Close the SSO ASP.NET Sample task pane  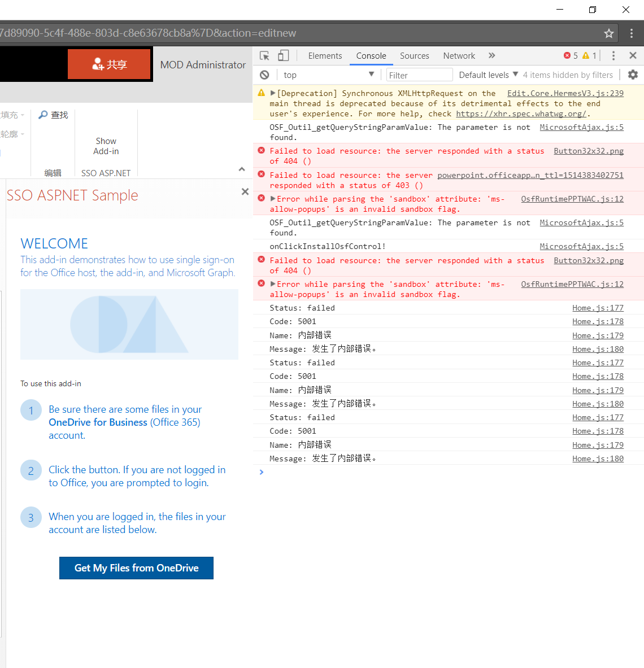(x=245, y=191)
